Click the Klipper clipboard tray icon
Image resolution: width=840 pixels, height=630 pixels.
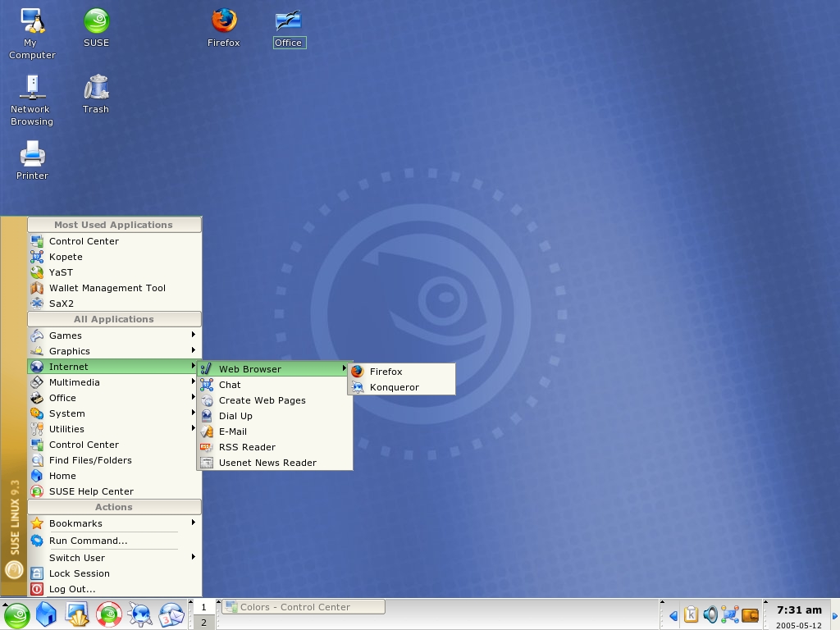click(x=691, y=614)
